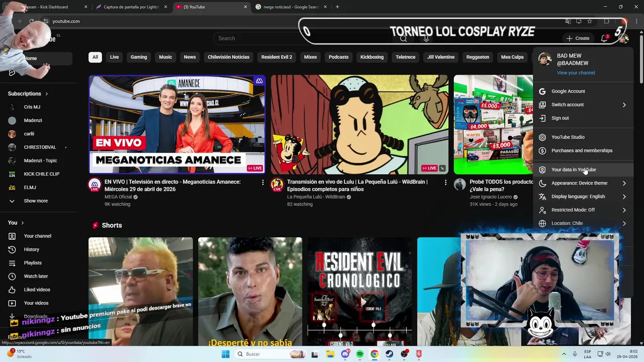The height and width of the screenshot is (362, 644).
Task: Select the Kickboxing filter chip
Action: pos(372,57)
